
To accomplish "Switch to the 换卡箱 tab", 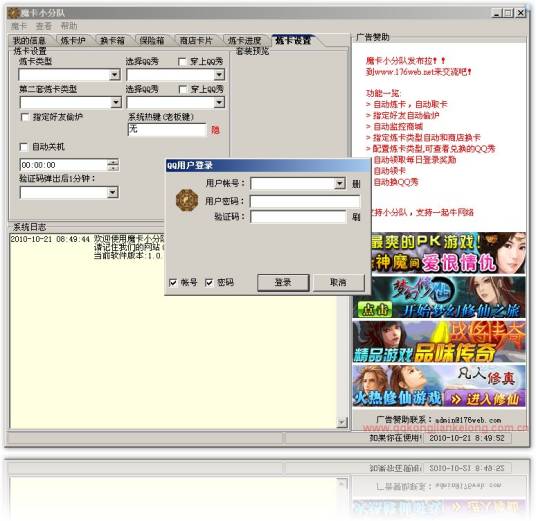I will tap(112, 41).
